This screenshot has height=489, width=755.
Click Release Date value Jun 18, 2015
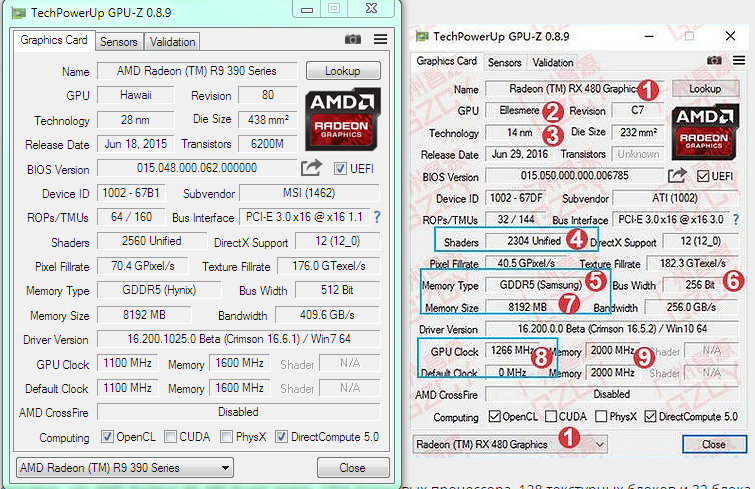(136, 143)
